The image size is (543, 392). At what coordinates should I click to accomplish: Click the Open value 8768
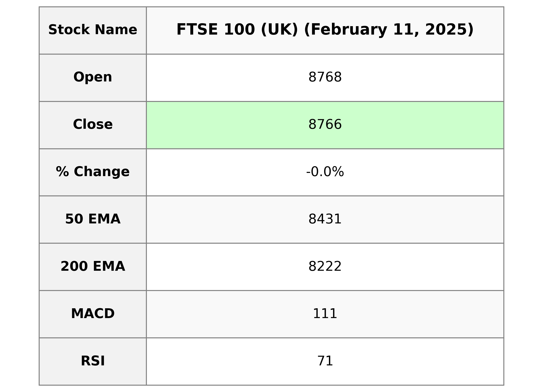(325, 78)
